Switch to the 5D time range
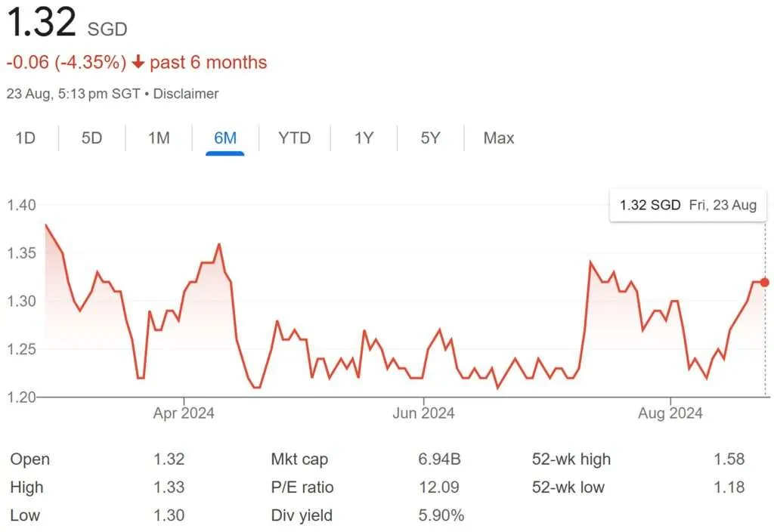This screenshot has width=774, height=532. (x=90, y=138)
